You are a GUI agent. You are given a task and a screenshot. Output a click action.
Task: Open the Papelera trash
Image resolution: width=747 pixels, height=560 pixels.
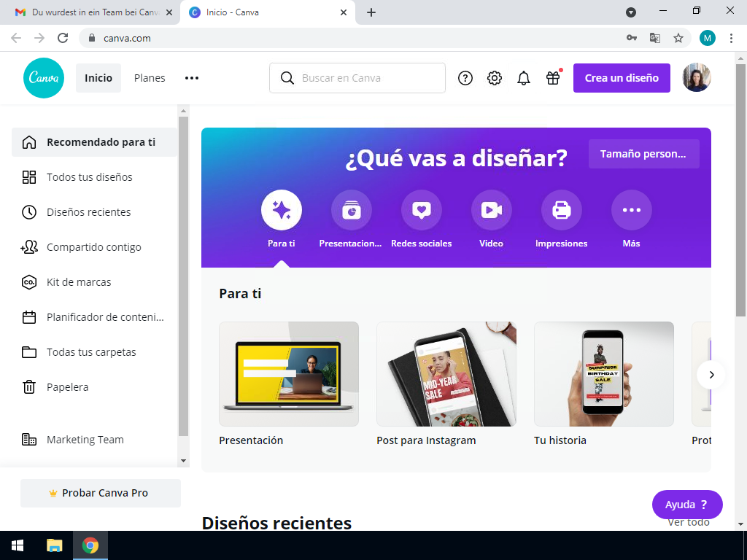pyautogui.click(x=94, y=387)
